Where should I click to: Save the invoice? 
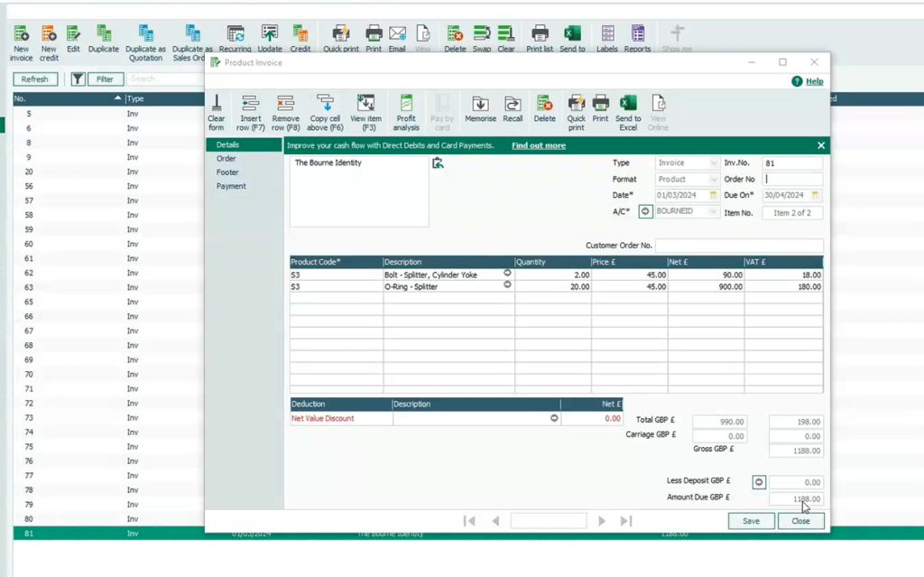(751, 520)
